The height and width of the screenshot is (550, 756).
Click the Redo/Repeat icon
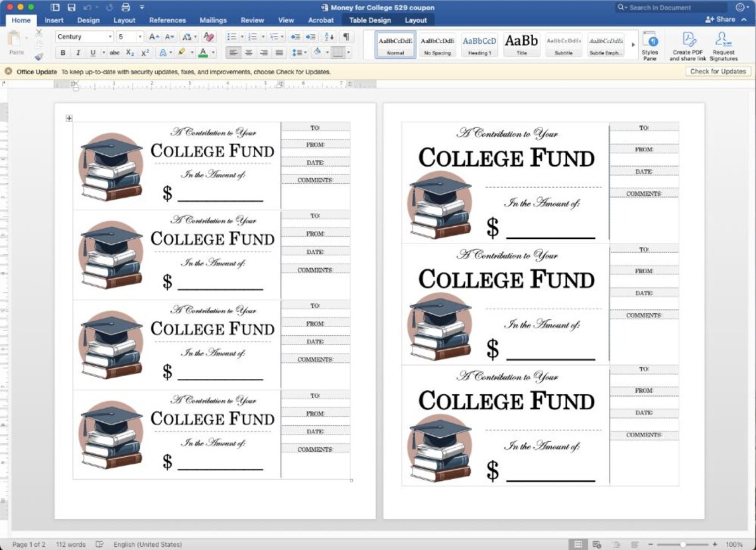[x=109, y=7]
